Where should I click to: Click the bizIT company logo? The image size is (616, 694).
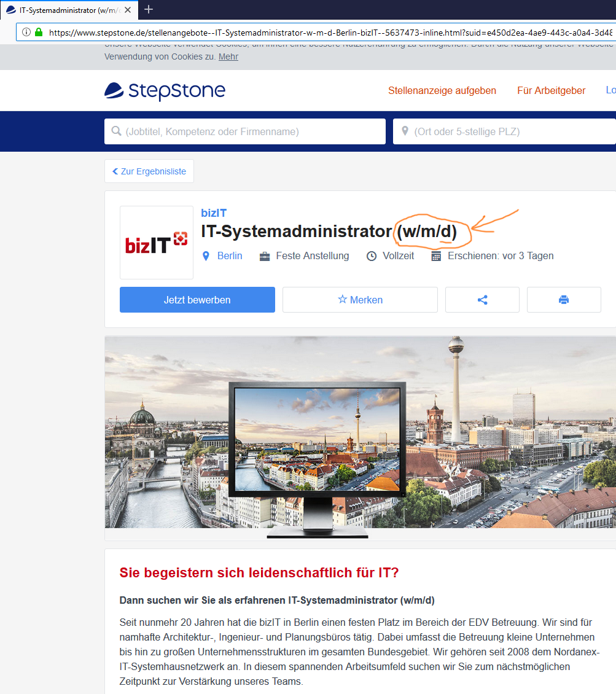157,243
